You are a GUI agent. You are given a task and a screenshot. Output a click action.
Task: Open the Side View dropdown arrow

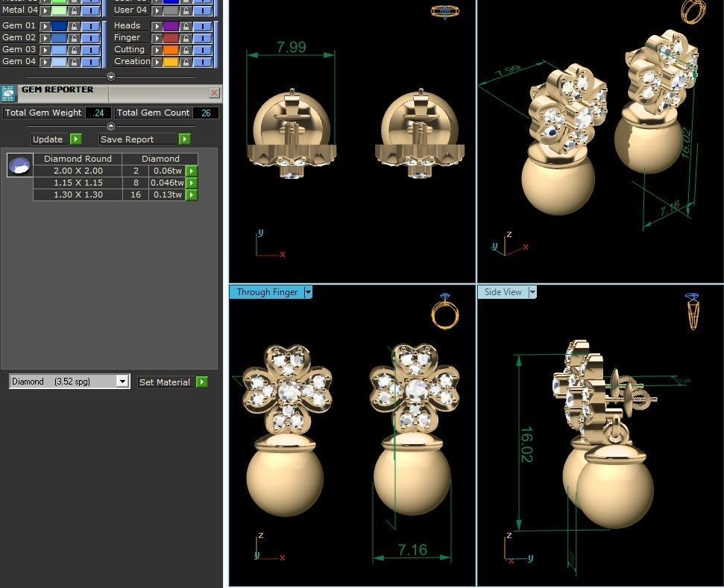coord(532,292)
